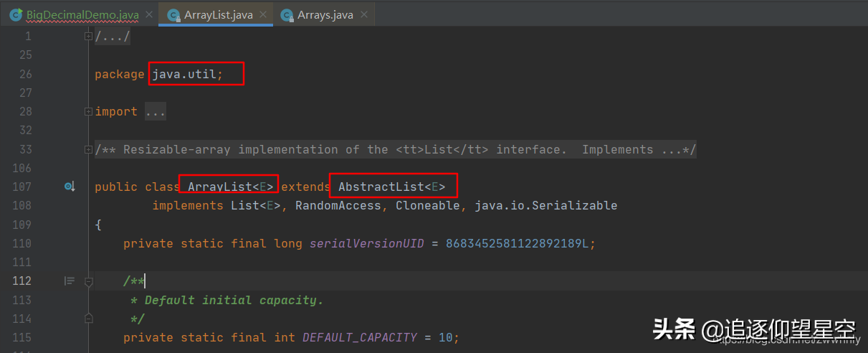Expand the folded import block on line 28
This screenshot has height=353, width=868.
pyautogui.click(x=88, y=112)
